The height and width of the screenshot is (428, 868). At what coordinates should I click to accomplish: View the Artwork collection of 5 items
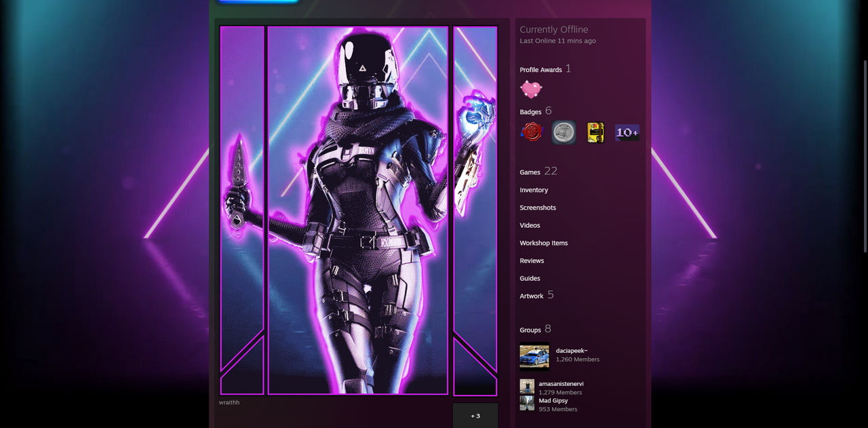[531, 296]
